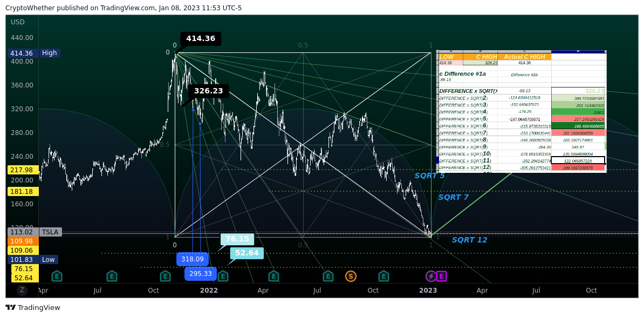
Task: Select the black 414.36 callout at the peak
Action: click(201, 39)
